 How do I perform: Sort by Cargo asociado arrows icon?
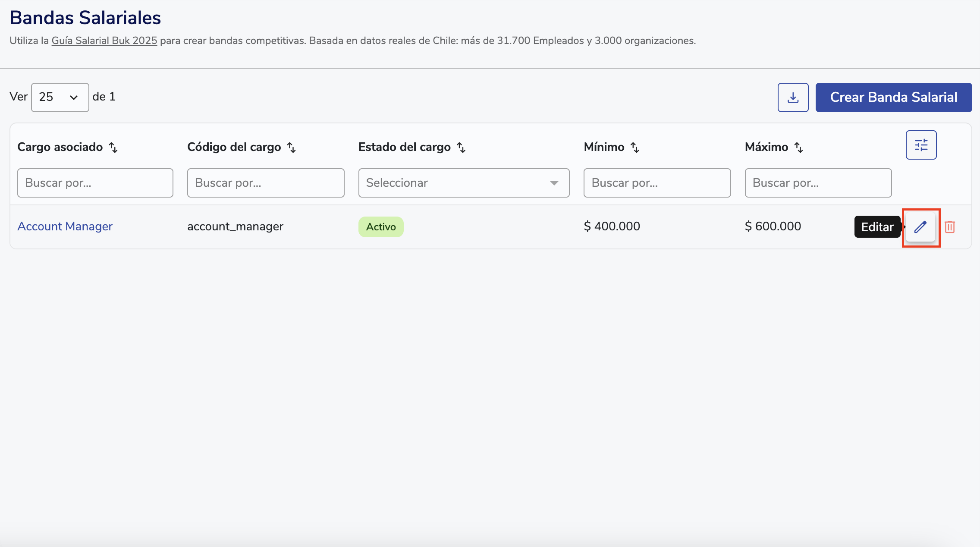(113, 148)
